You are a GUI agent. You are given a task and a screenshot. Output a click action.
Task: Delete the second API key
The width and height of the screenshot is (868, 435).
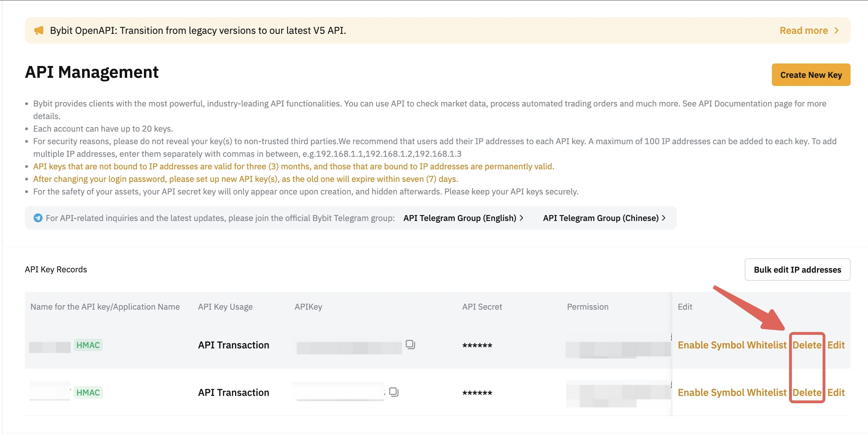807,392
